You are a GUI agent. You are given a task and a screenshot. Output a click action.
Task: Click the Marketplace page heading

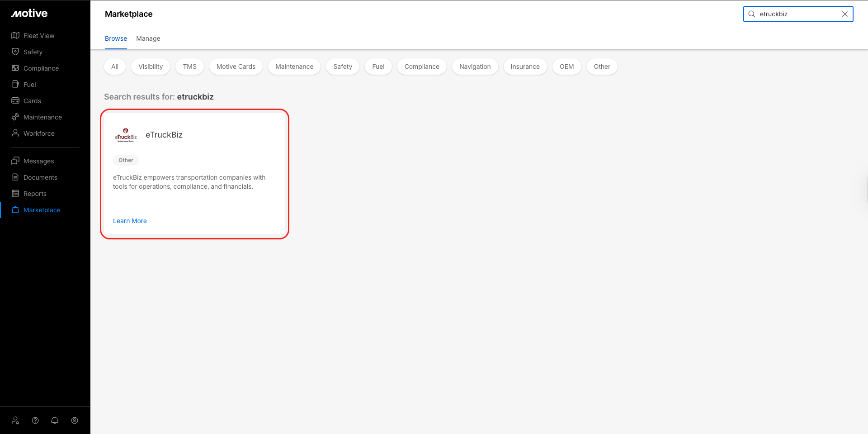pos(129,14)
